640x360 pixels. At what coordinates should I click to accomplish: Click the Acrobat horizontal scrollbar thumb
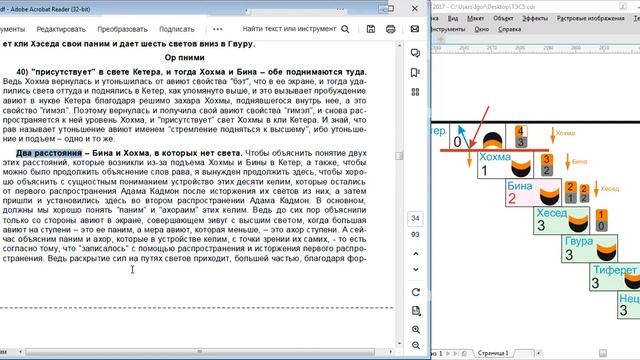200,351
